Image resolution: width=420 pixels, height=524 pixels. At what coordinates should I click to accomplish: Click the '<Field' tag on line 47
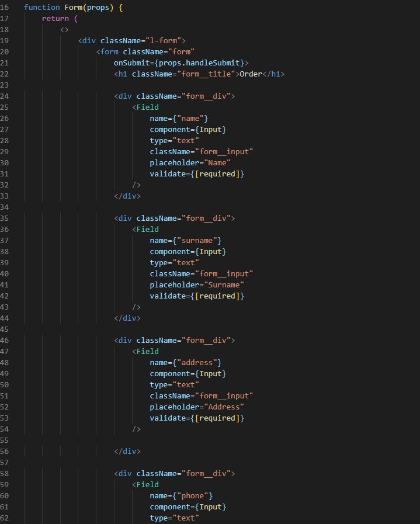(145, 351)
